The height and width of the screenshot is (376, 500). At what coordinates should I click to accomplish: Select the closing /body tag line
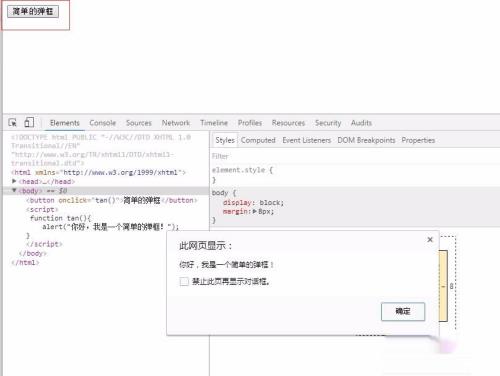click(x=33, y=253)
